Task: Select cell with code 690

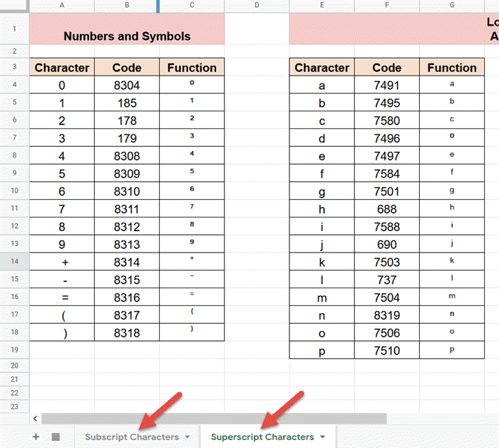Action: (386, 244)
